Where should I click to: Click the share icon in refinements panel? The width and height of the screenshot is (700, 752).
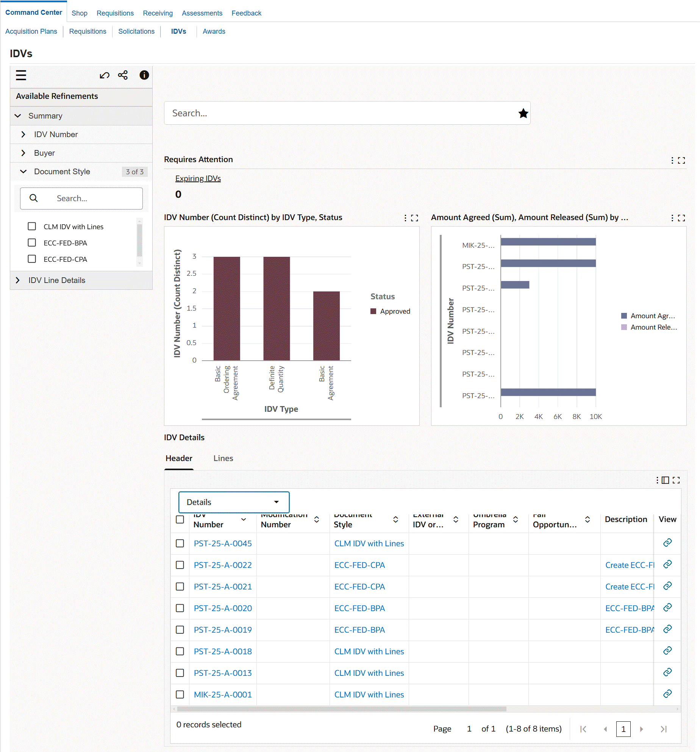point(123,75)
